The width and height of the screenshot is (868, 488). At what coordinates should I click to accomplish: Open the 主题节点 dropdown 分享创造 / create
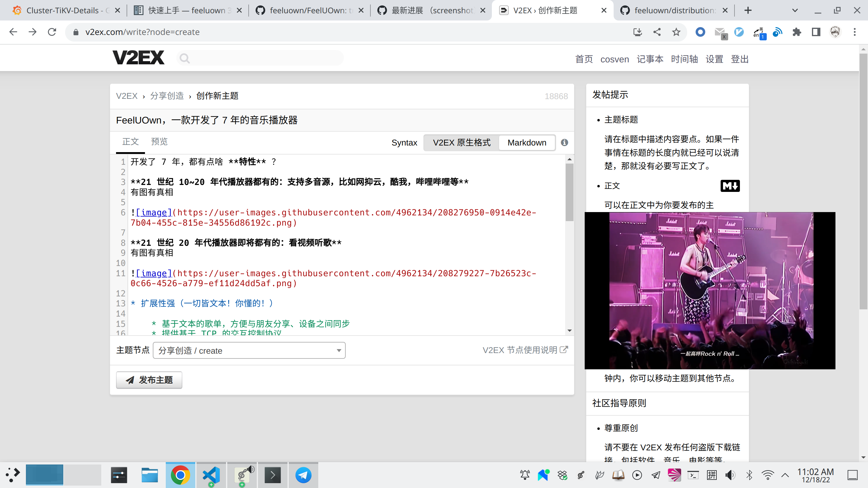coord(249,351)
